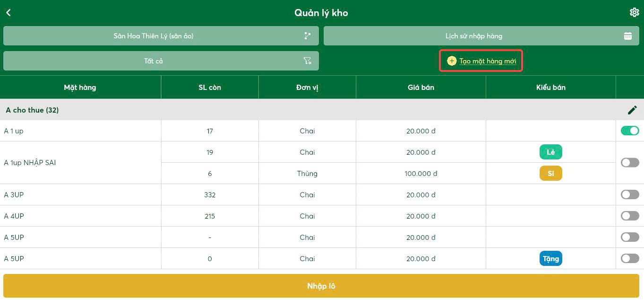Select the blue 'Tặng' badge

(551, 259)
